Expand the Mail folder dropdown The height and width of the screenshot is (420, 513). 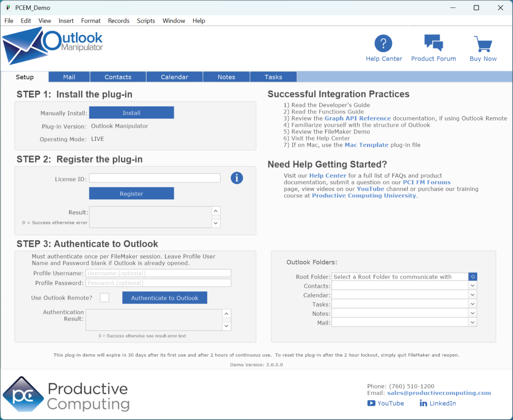[472, 322]
